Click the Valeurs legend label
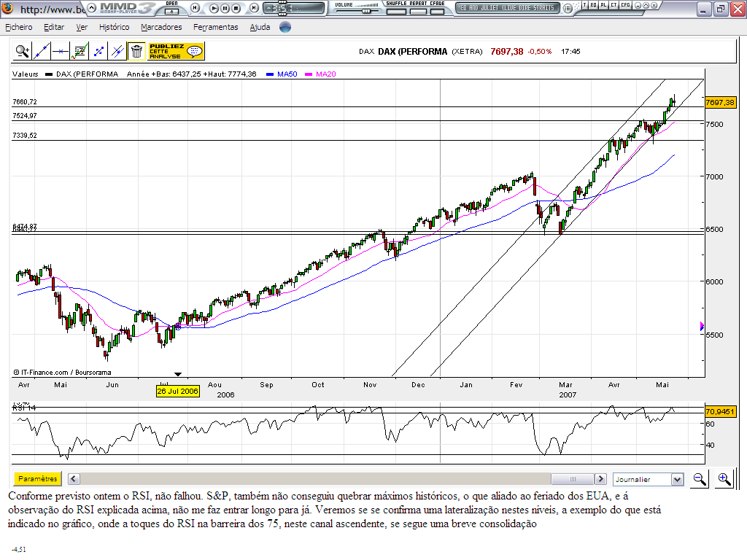The height and width of the screenshot is (560, 747). [26, 74]
